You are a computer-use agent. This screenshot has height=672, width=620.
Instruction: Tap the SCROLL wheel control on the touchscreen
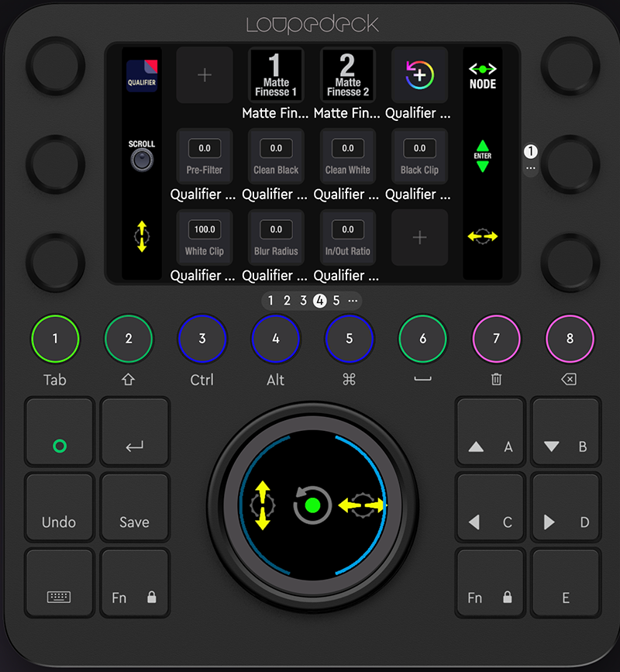pyautogui.click(x=141, y=156)
